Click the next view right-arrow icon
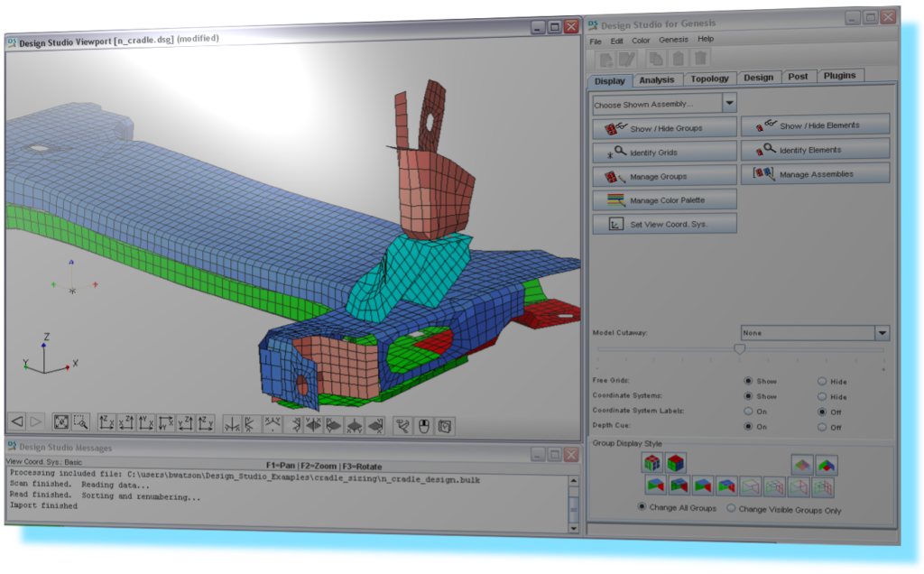The width and height of the screenshot is (924, 574). point(36,421)
